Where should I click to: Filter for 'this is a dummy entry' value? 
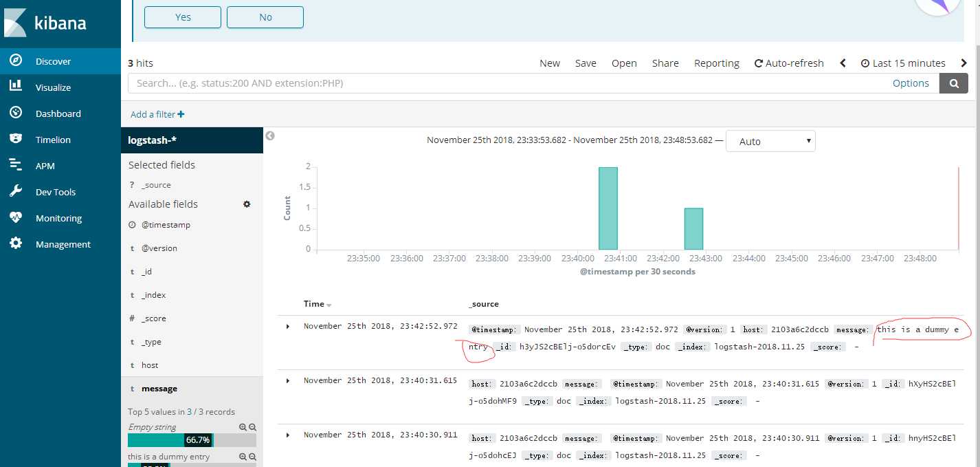(243, 457)
